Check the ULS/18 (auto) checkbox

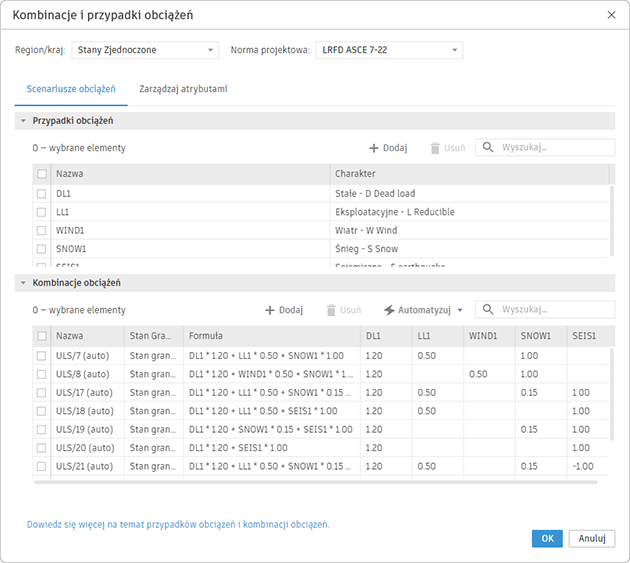41,411
